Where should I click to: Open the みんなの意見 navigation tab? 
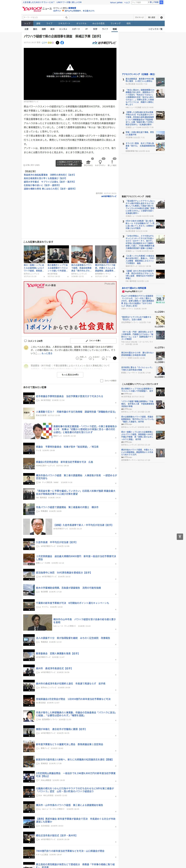(98, 24)
